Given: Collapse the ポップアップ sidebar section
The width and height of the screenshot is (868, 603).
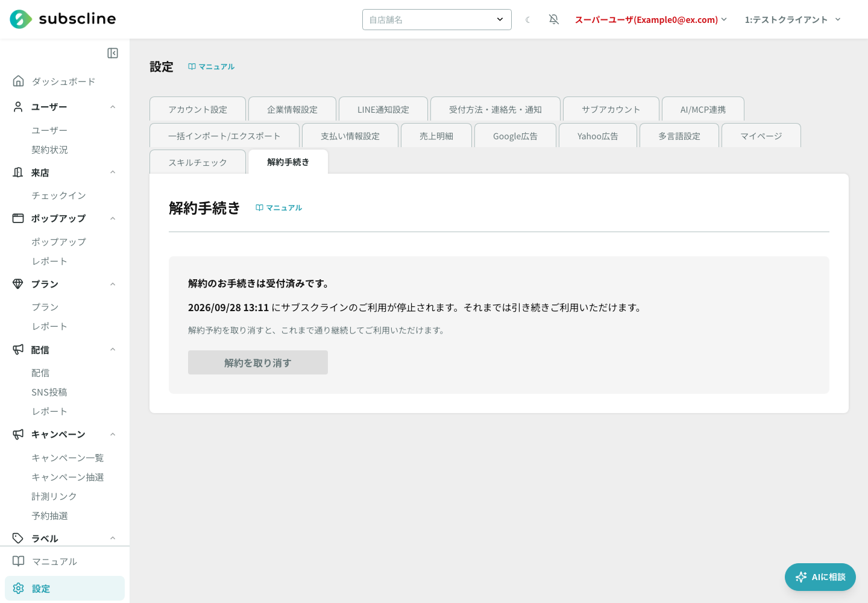Looking at the screenshot, I should pyautogui.click(x=113, y=218).
